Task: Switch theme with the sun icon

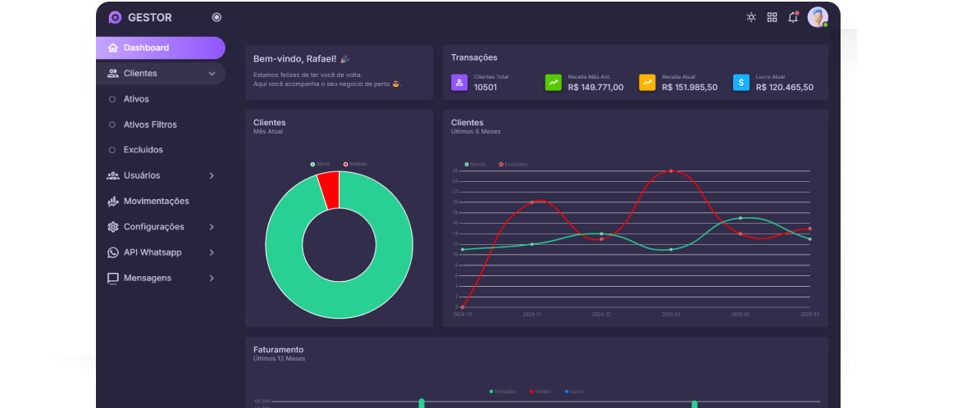Action: click(751, 17)
